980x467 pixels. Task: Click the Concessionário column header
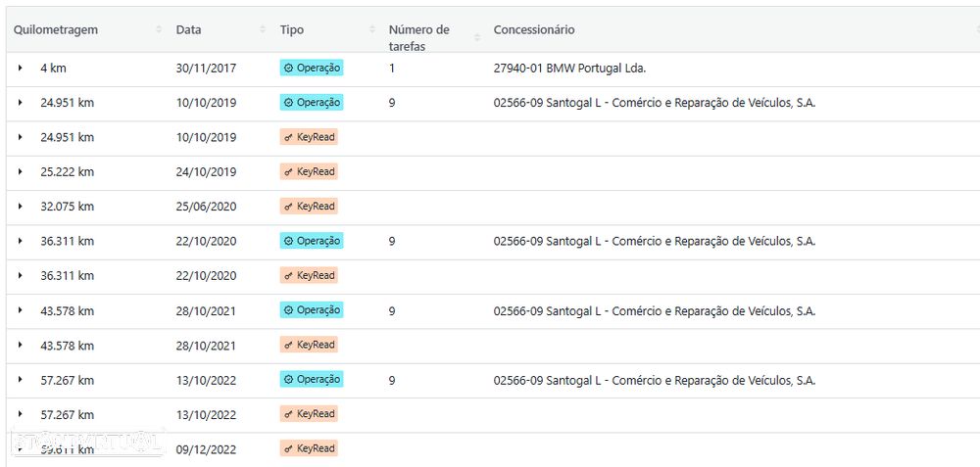click(534, 30)
